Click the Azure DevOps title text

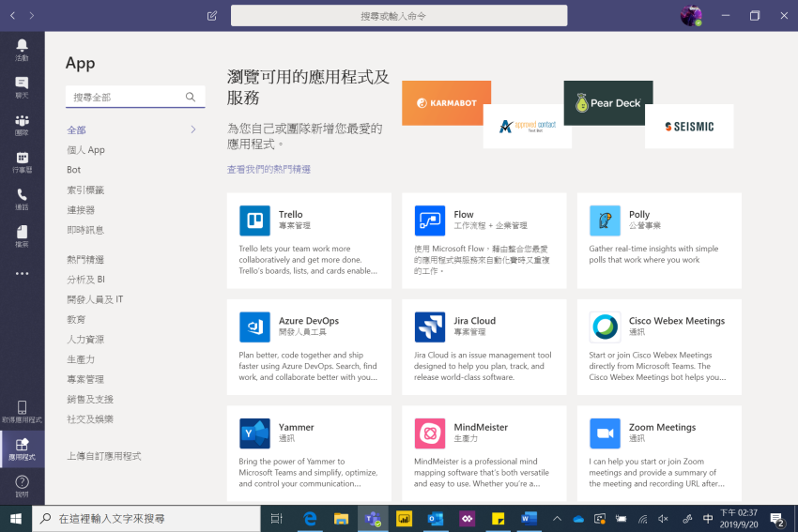(309, 321)
